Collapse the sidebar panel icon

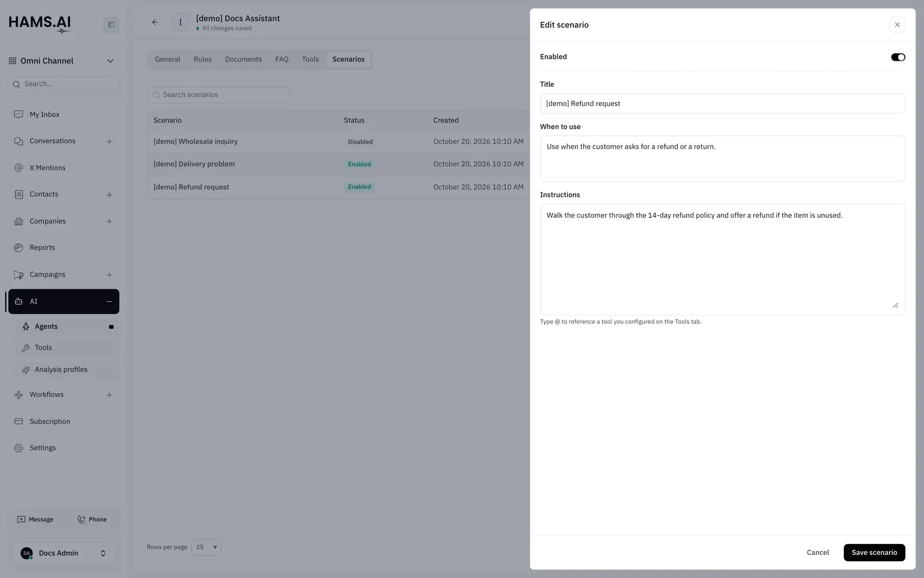pos(111,25)
